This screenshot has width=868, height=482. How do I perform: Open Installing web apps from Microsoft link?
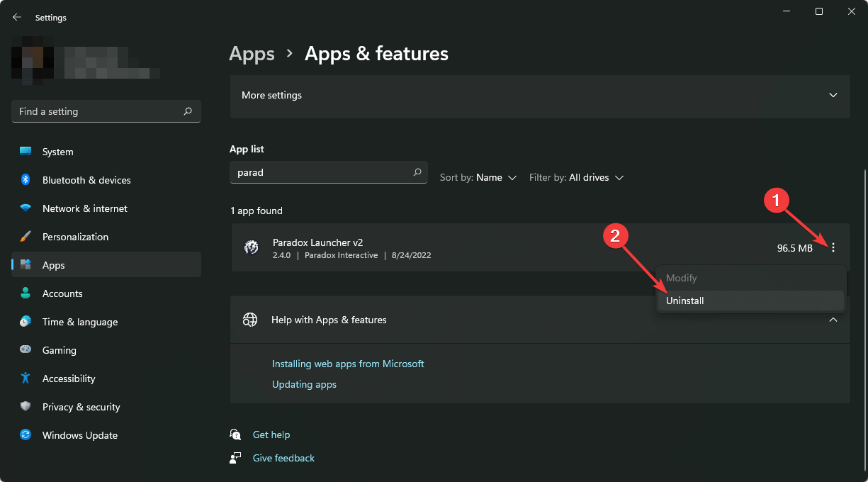pos(348,364)
